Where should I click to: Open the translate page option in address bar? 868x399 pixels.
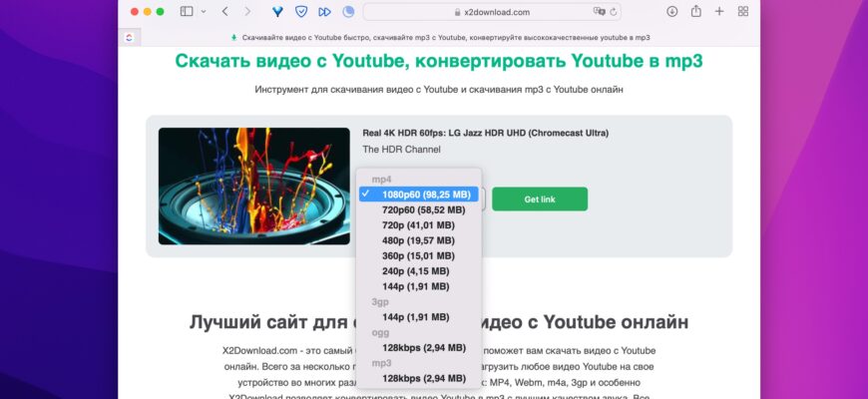(599, 12)
